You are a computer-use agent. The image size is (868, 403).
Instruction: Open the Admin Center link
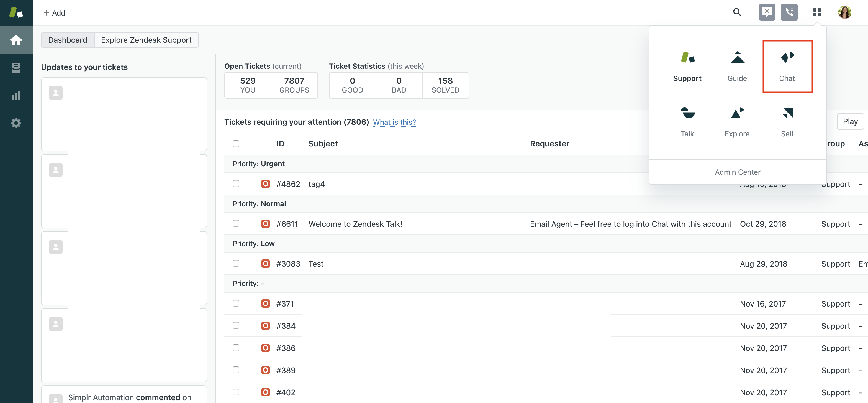[737, 172]
